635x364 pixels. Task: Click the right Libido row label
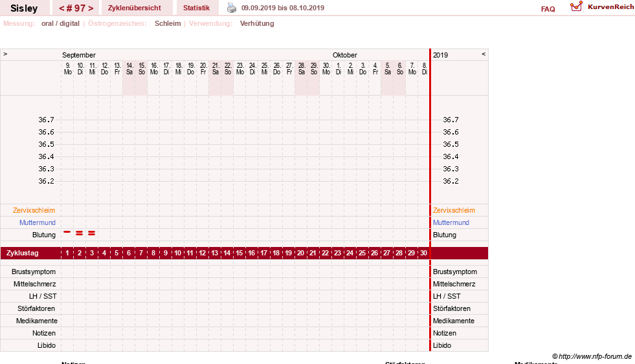click(442, 345)
